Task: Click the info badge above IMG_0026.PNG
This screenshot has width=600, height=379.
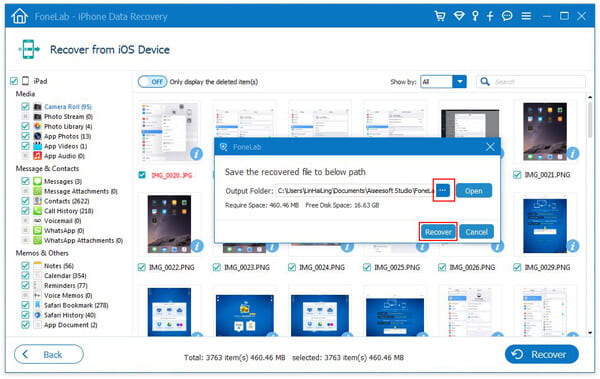Action: click(497, 247)
